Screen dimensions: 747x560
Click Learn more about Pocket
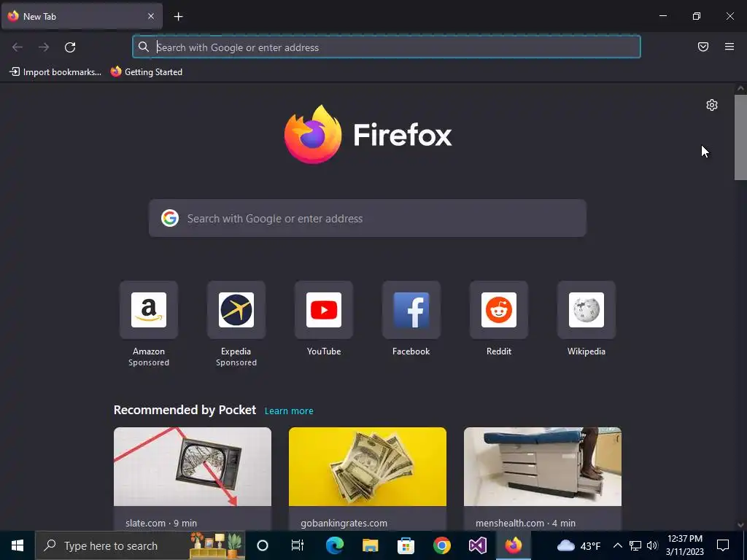pos(289,411)
